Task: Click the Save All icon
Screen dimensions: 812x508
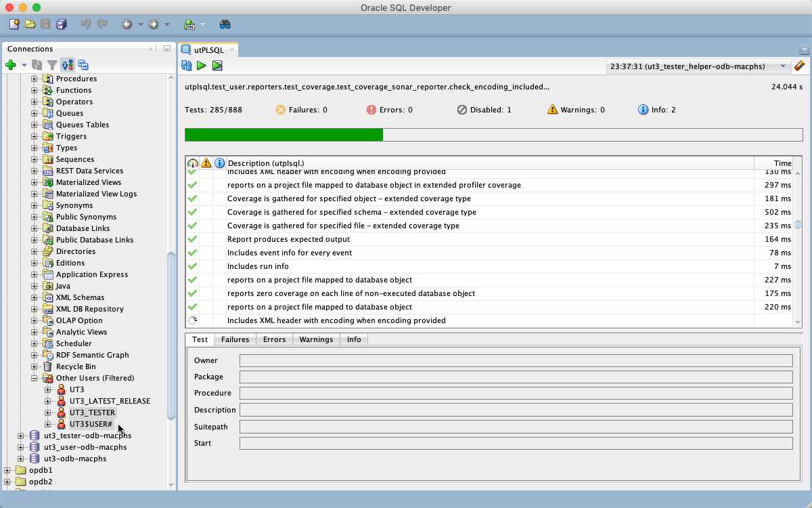Action: [61, 24]
